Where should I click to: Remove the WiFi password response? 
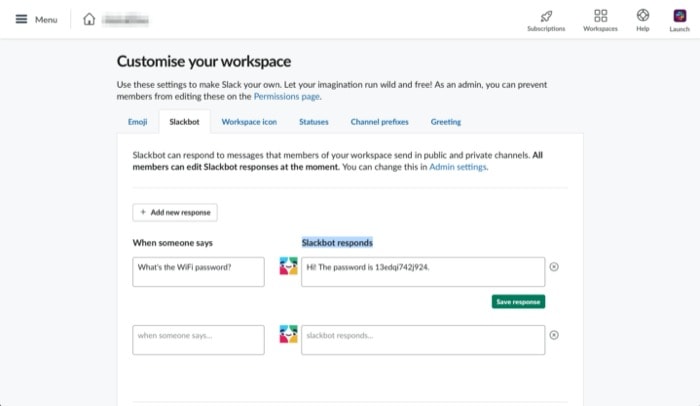[x=554, y=267]
